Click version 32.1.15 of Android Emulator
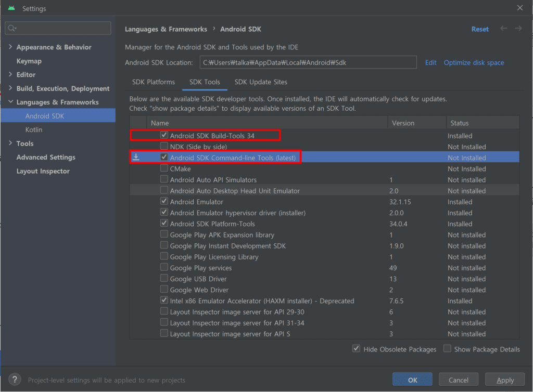Image resolution: width=533 pixels, height=392 pixels. pos(400,202)
